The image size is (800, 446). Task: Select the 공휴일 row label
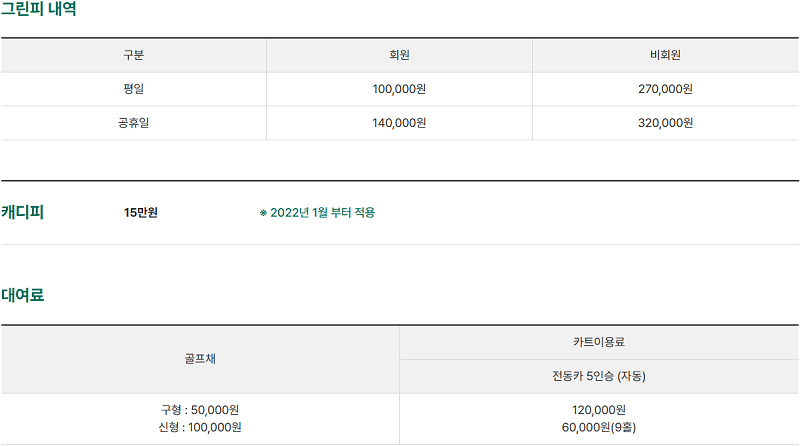point(133,123)
